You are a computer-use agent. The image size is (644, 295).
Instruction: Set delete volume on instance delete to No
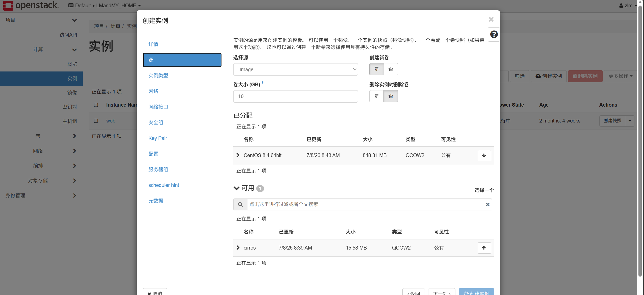coord(391,96)
